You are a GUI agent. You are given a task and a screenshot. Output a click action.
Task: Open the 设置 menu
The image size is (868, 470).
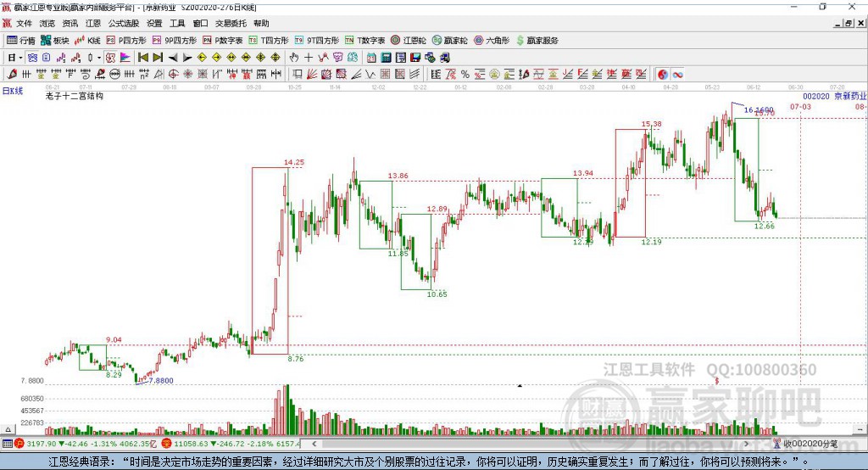pos(154,23)
